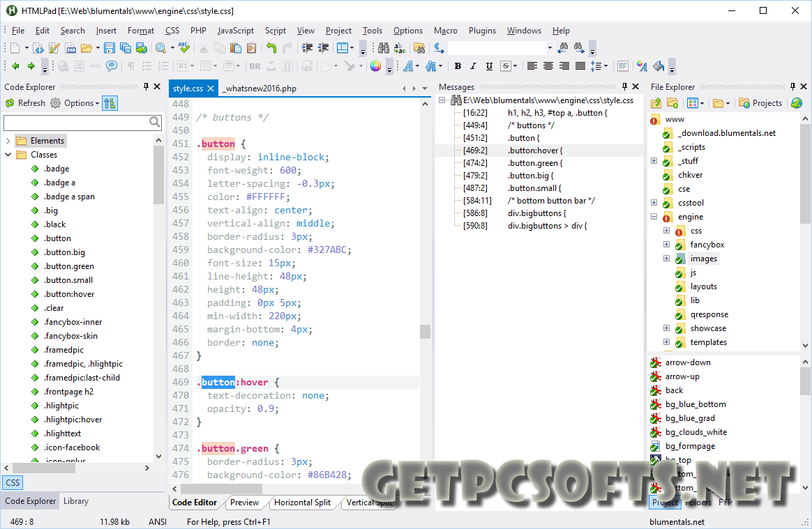
Task: Open the Find binoculars tool
Action: pyautogui.click(x=383, y=48)
